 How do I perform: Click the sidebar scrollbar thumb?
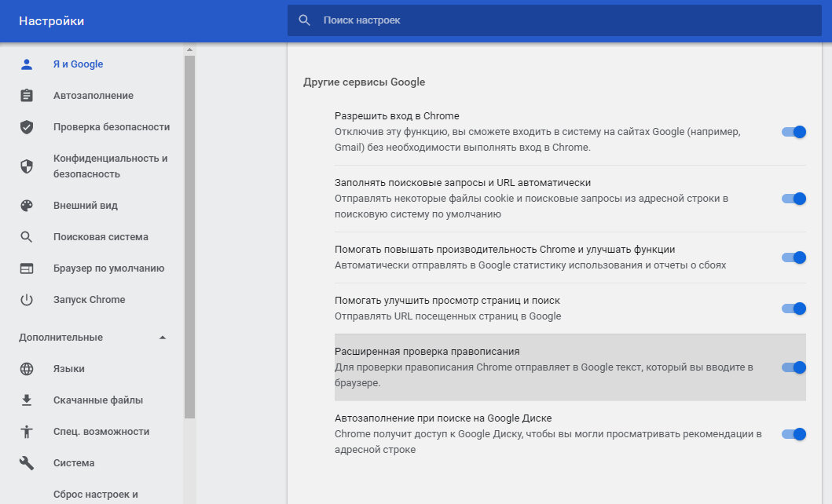tap(189, 237)
